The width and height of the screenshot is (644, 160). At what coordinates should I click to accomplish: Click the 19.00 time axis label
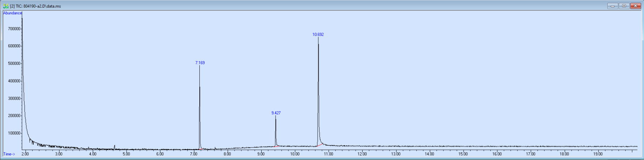pyautogui.click(x=598, y=154)
